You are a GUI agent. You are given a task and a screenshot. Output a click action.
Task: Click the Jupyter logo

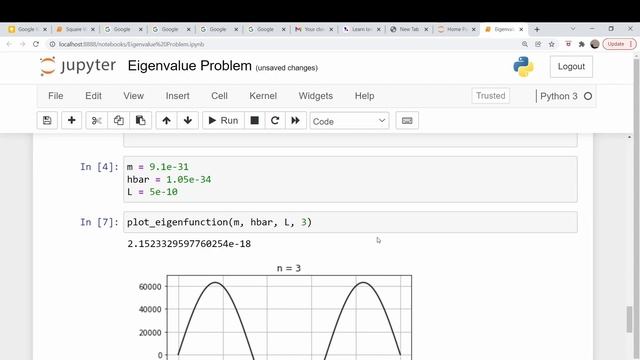[78, 66]
